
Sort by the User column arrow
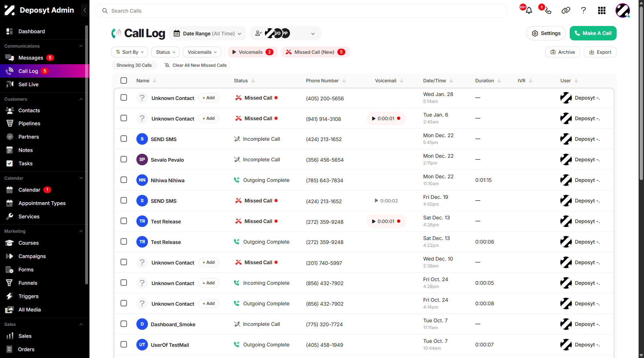pyautogui.click(x=576, y=81)
